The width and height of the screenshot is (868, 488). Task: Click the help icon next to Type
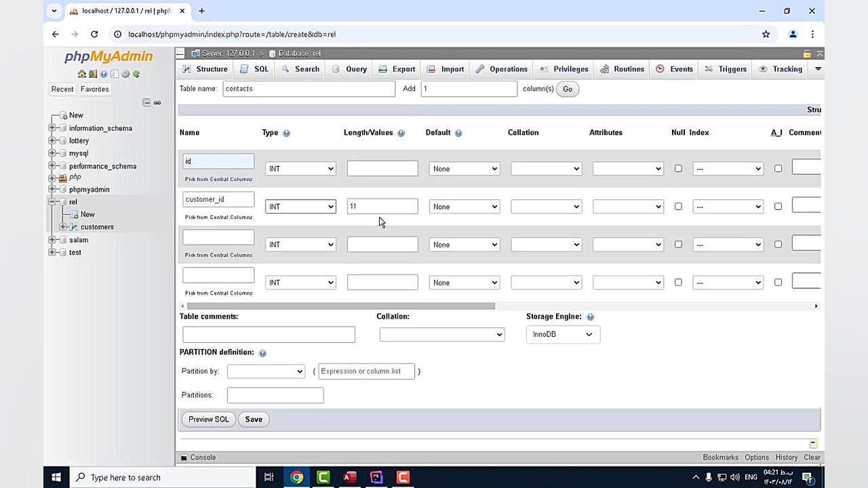286,133
